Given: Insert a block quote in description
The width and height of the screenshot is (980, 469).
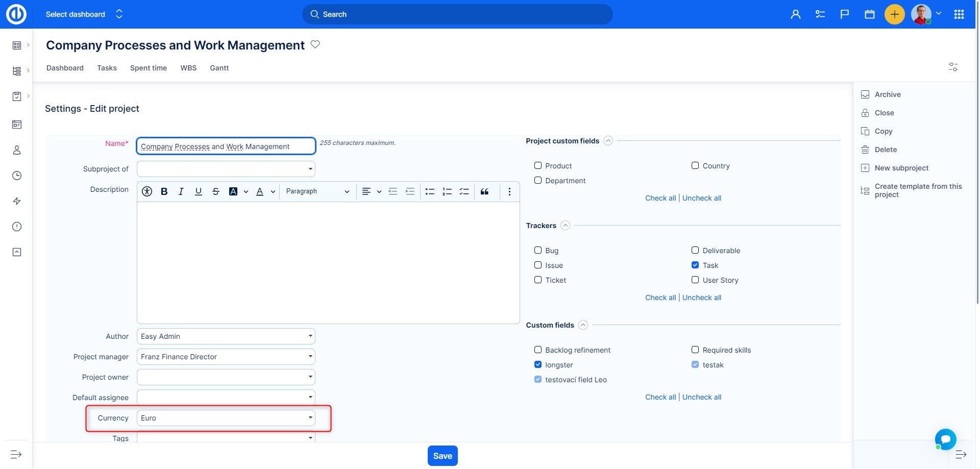Looking at the screenshot, I should pos(484,191).
